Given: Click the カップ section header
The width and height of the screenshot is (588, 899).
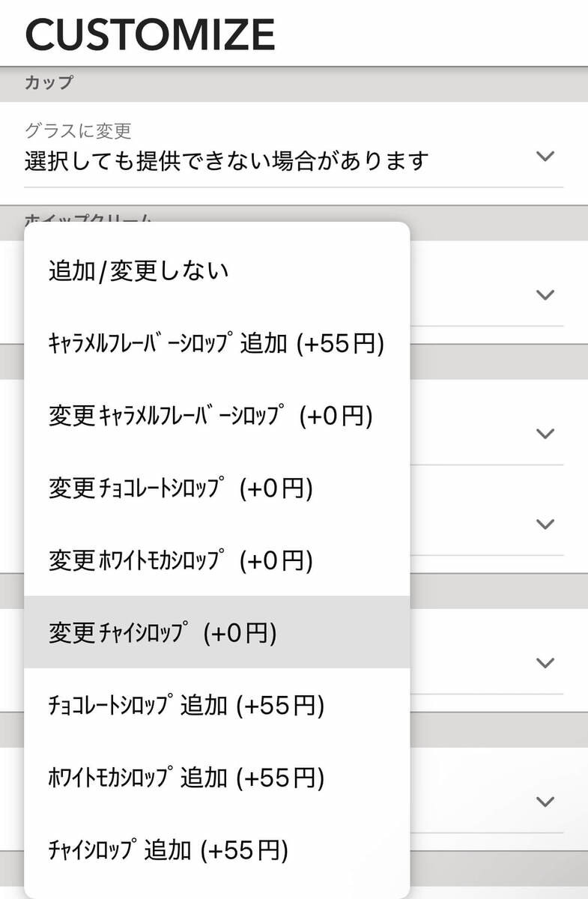Looking at the screenshot, I should pos(49,83).
